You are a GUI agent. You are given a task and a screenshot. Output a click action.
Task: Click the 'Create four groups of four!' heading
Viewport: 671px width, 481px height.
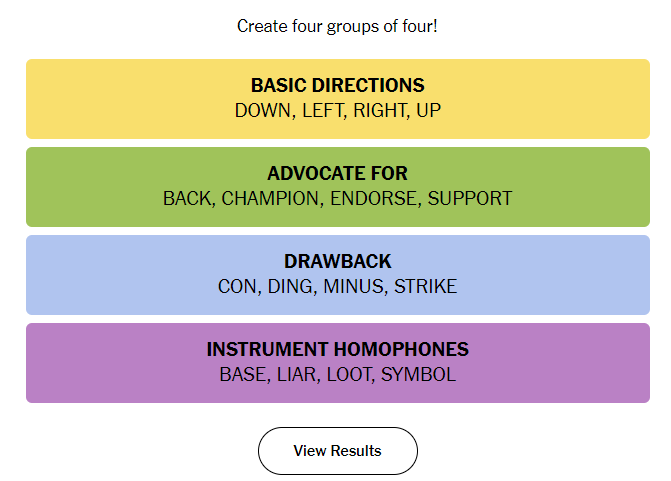click(337, 27)
